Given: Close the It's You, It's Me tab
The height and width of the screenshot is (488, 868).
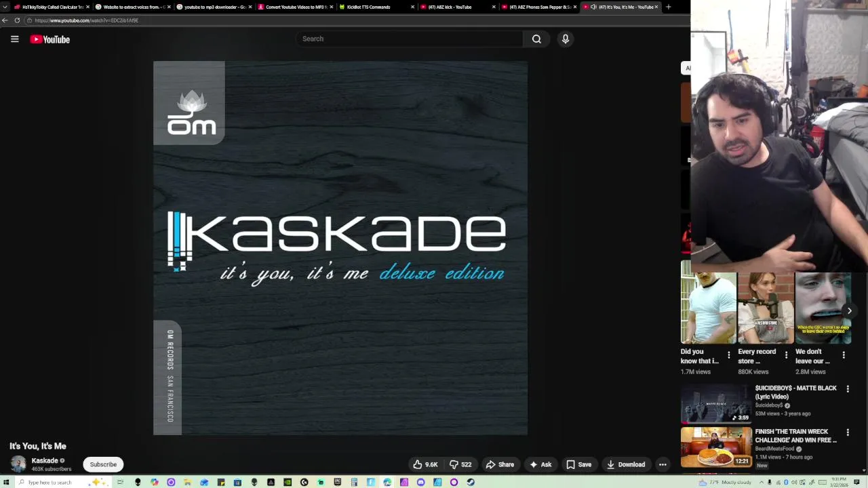Looking at the screenshot, I should pyautogui.click(x=656, y=7).
